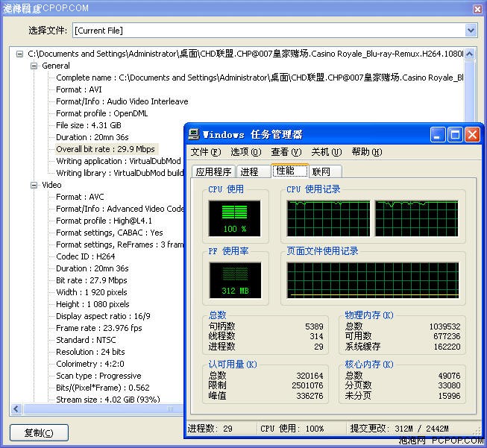This screenshot has height=448, width=487.
Task: Select the Overall bit rate : 29.9 Mbps row
Action: click(105, 149)
